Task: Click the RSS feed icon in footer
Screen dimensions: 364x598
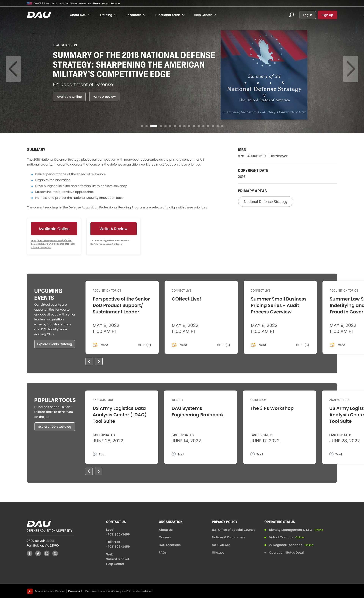Action: point(55,553)
